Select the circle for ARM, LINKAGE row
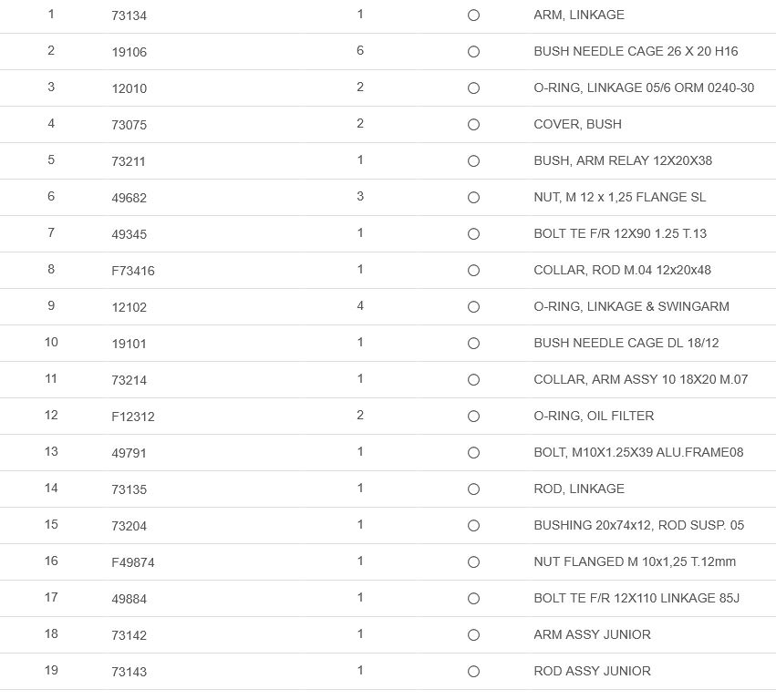Screen dimensions: 776x700 pyautogui.click(x=473, y=15)
